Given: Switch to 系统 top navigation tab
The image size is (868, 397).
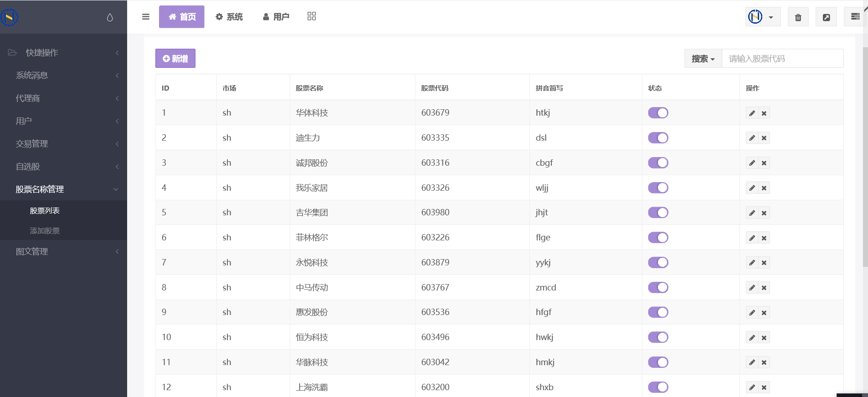Looking at the screenshot, I should (x=229, y=17).
